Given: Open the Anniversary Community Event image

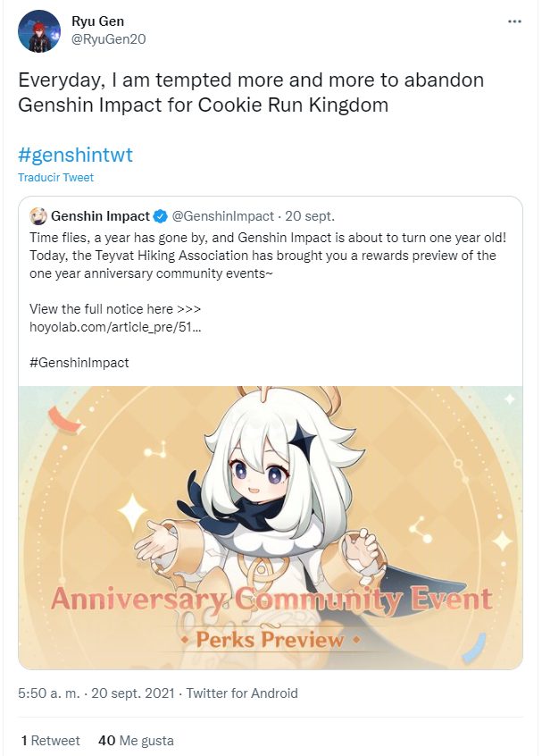Looking at the screenshot, I should coord(271,527).
